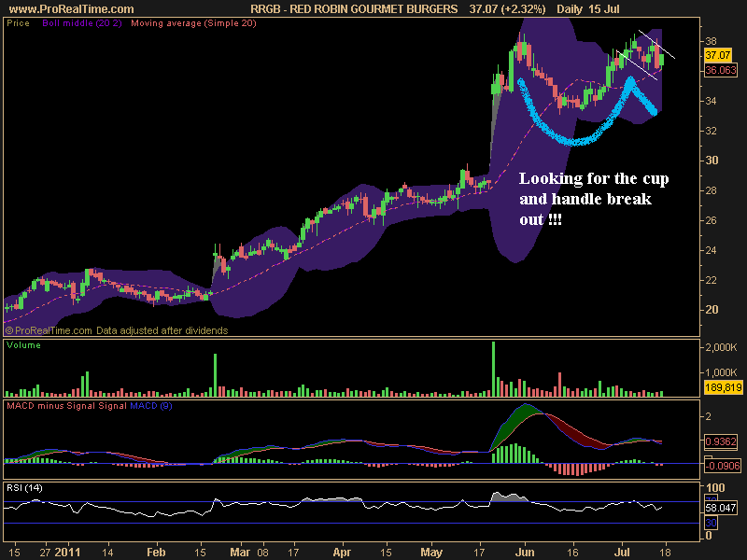
Task: Click the ProRealTime.com data adjusted notice
Action: pyautogui.click(x=117, y=330)
